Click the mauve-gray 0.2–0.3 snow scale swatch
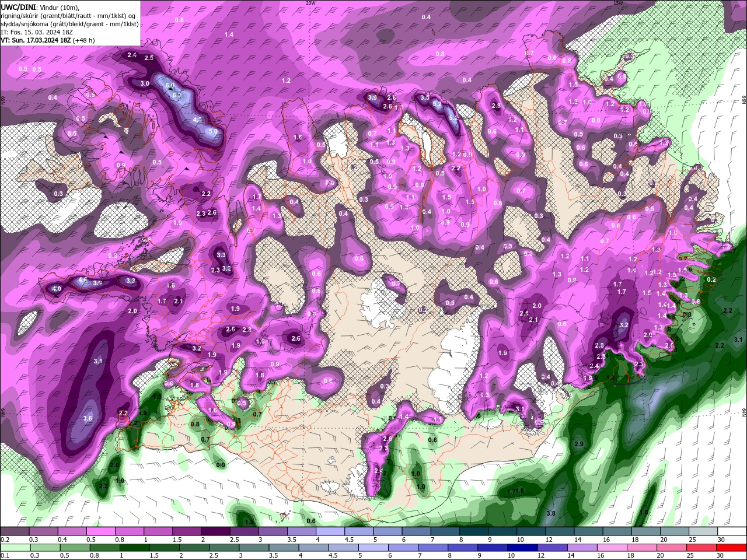Screen dimensions: 747x560 point(15,531)
